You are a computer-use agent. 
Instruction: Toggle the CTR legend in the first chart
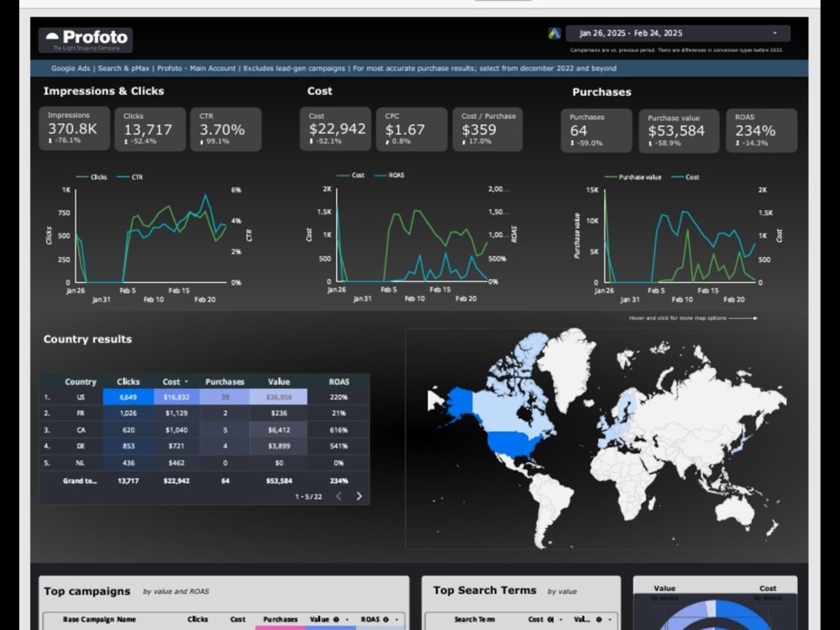130,176
